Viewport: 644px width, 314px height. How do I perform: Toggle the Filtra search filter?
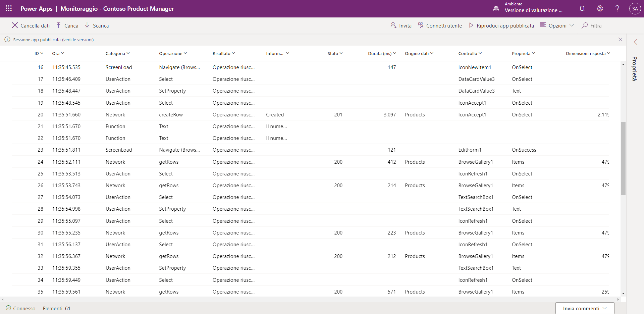pyautogui.click(x=585, y=25)
